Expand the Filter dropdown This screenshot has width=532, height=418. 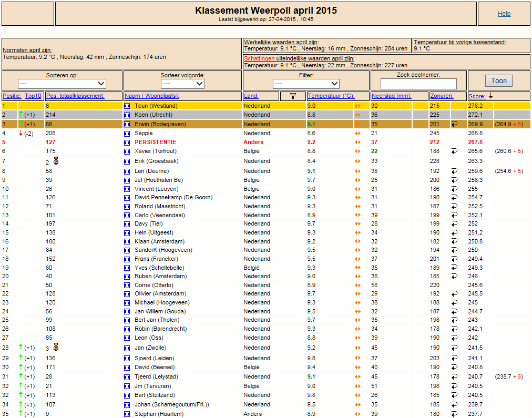306,84
